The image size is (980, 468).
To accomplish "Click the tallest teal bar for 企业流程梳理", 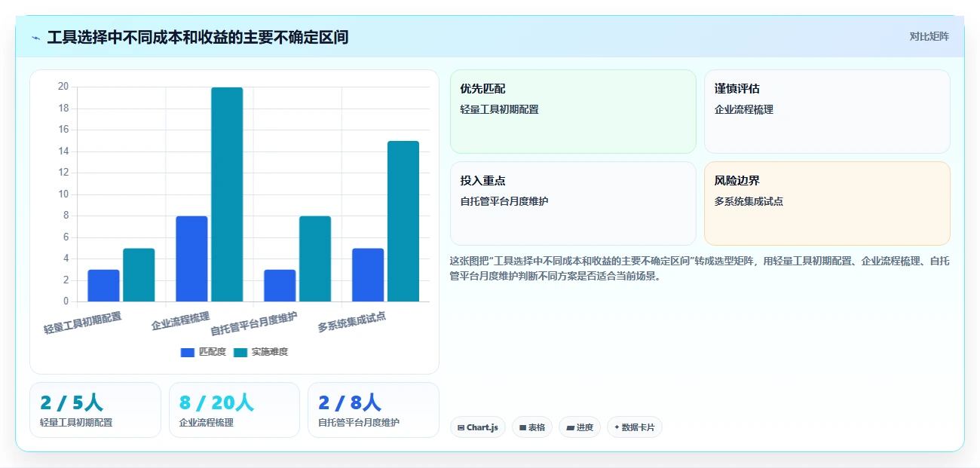I will pyautogui.click(x=227, y=194).
